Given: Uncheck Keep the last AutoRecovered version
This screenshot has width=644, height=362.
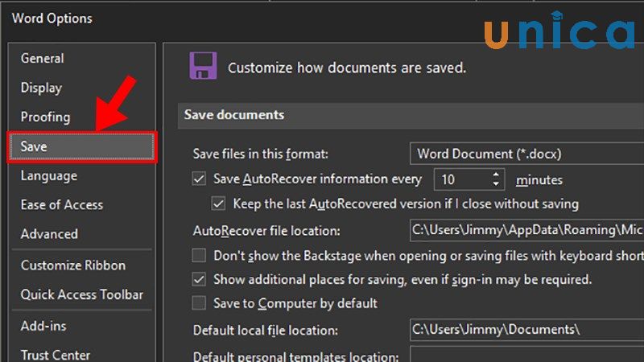Looking at the screenshot, I should (x=217, y=204).
